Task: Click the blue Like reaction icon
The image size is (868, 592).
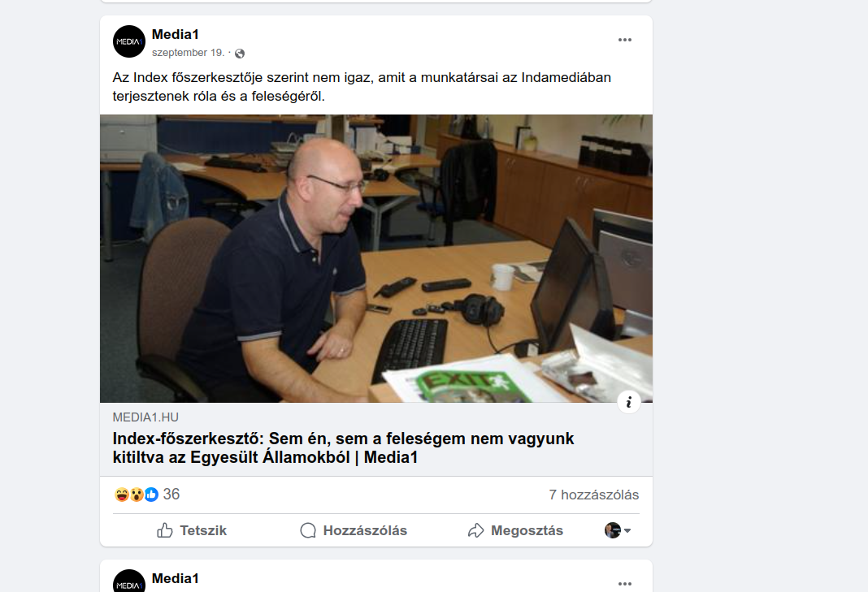Action: (x=151, y=494)
